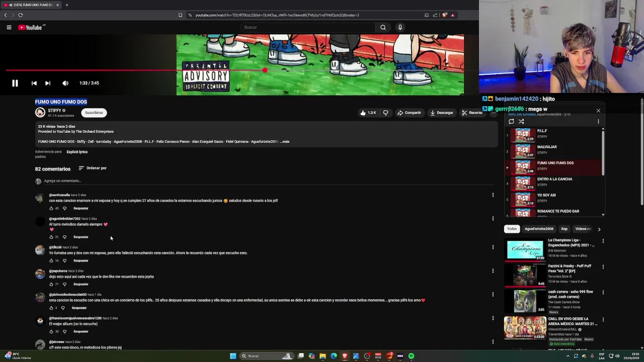Image resolution: width=644 pixels, height=362 pixels.
Task: Download the video via Descargar
Action: pos(442,113)
